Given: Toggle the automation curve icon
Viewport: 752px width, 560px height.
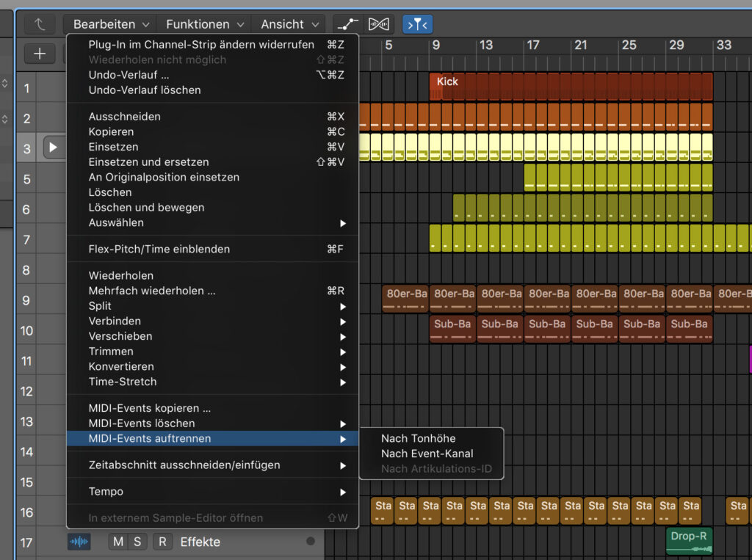Looking at the screenshot, I should tap(348, 24).
